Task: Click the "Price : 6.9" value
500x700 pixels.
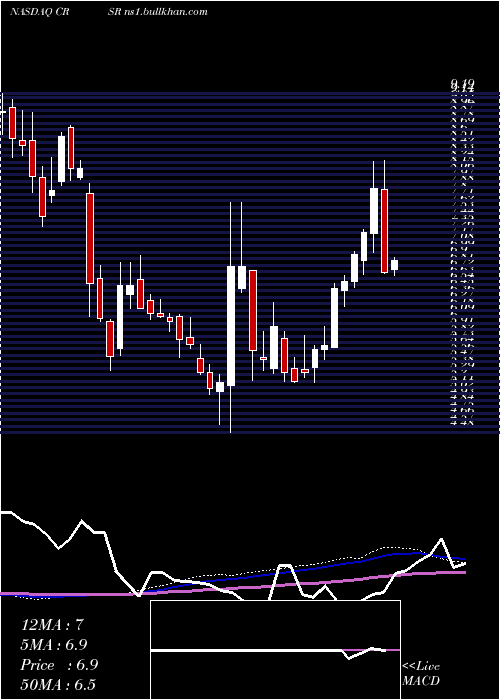Action: coord(59,665)
